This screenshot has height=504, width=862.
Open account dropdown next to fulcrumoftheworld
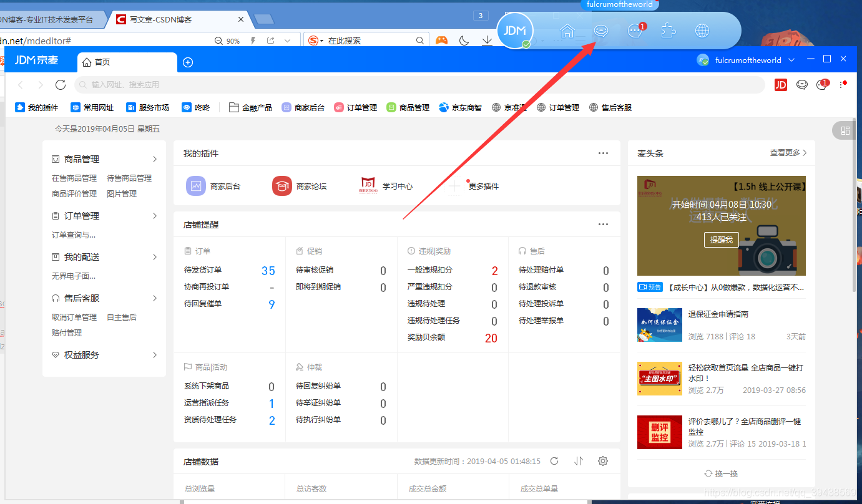coord(791,60)
